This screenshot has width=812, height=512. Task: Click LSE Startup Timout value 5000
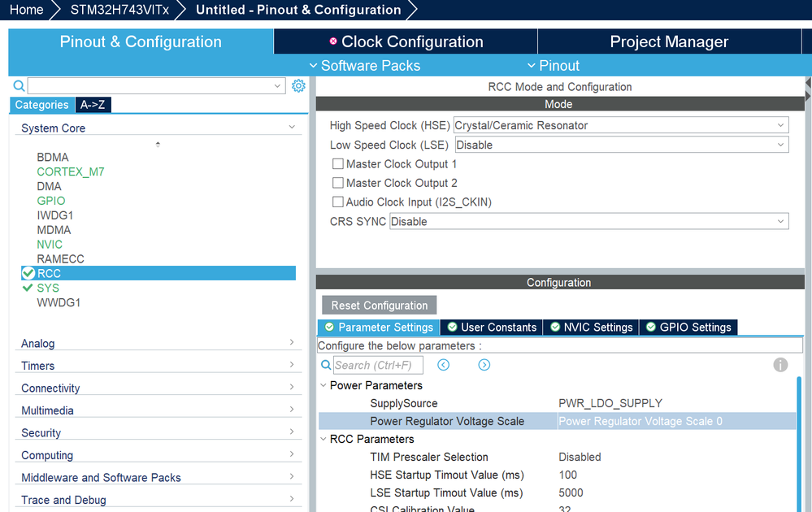coord(571,492)
